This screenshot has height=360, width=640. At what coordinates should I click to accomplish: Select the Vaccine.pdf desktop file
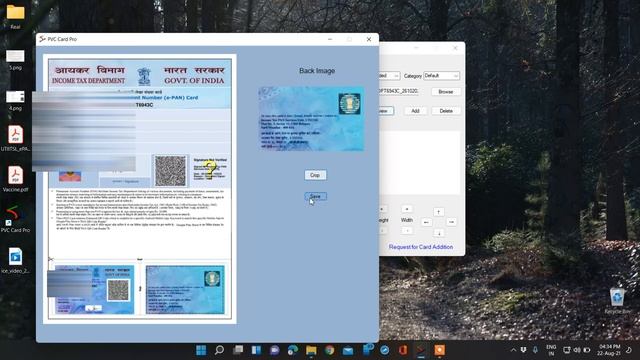(x=16, y=179)
